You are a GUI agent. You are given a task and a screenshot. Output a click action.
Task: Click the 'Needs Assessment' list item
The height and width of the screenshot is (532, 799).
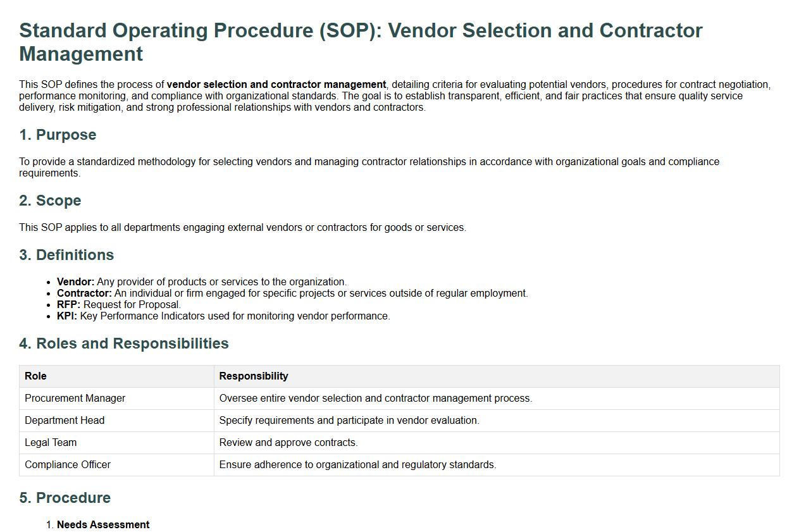click(x=103, y=525)
